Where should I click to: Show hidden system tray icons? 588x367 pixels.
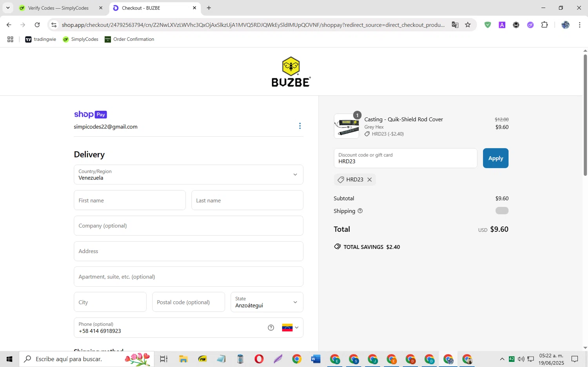coord(502,359)
